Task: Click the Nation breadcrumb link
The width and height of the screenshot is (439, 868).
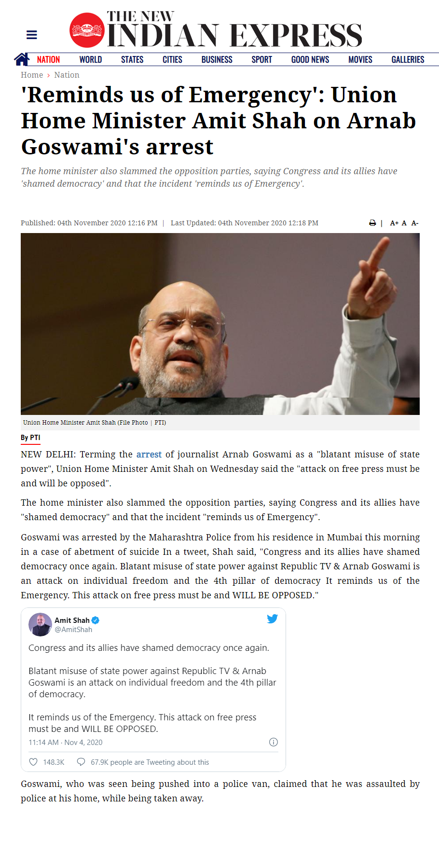Action: click(x=67, y=75)
